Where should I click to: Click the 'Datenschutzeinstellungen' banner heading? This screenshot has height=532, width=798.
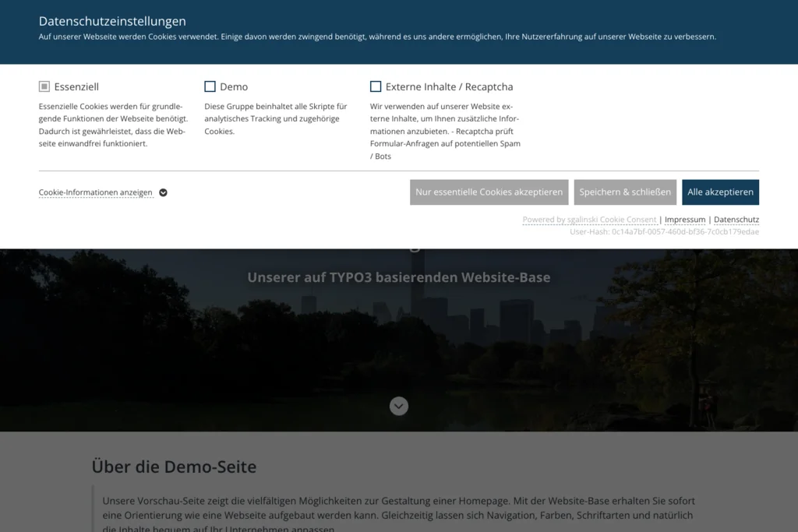[112, 21]
